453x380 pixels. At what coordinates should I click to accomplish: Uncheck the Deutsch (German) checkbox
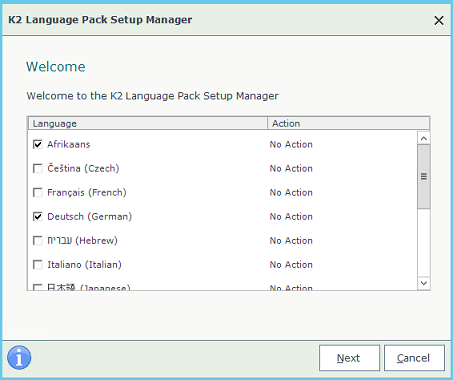pos(38,216)
